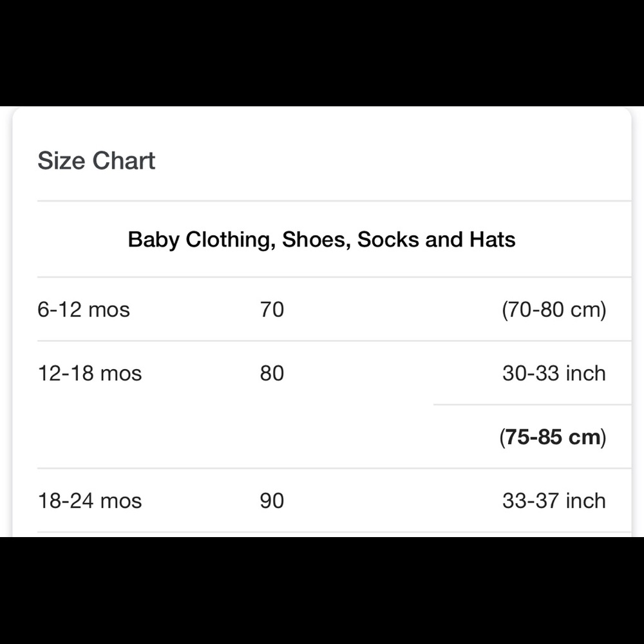Select the 12-18 mos age label

(x=90, y=374)
